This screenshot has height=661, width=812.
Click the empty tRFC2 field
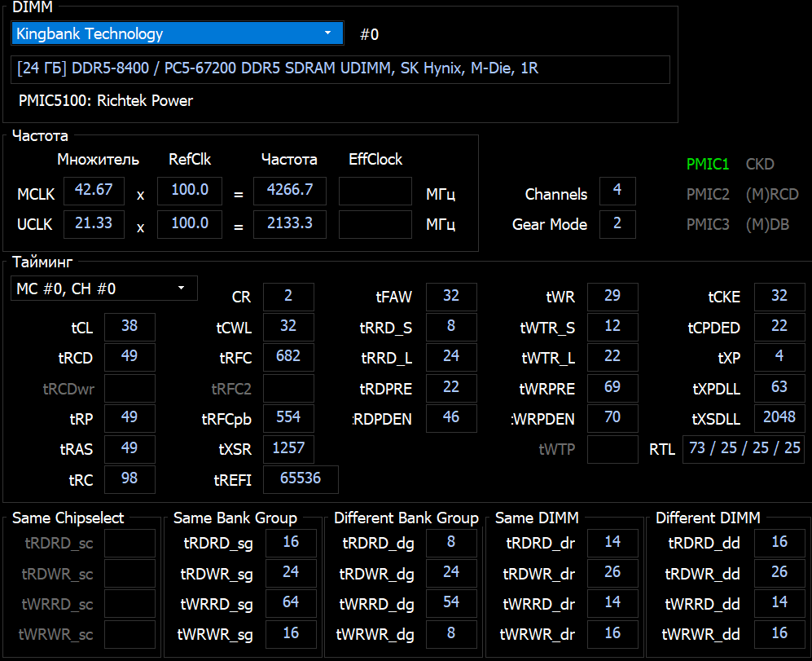click(288, 388)
